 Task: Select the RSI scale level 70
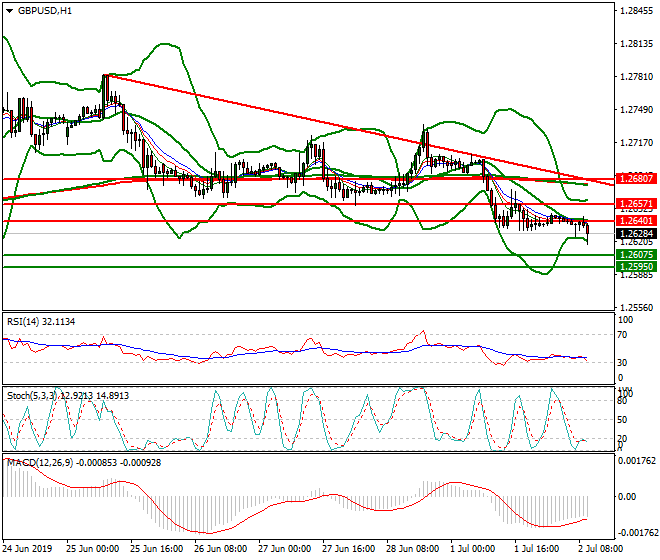[623, 335]
